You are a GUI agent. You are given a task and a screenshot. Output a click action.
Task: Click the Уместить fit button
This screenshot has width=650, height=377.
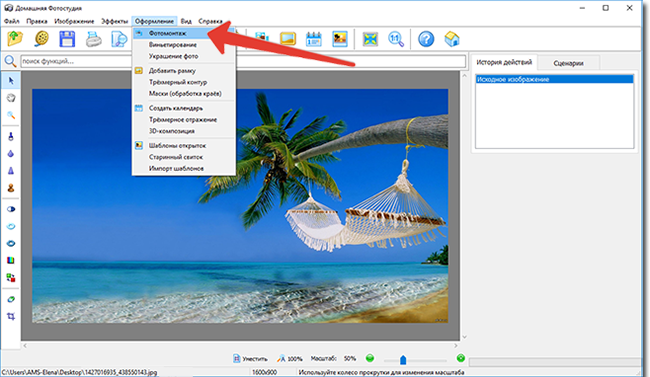[250, 358]
